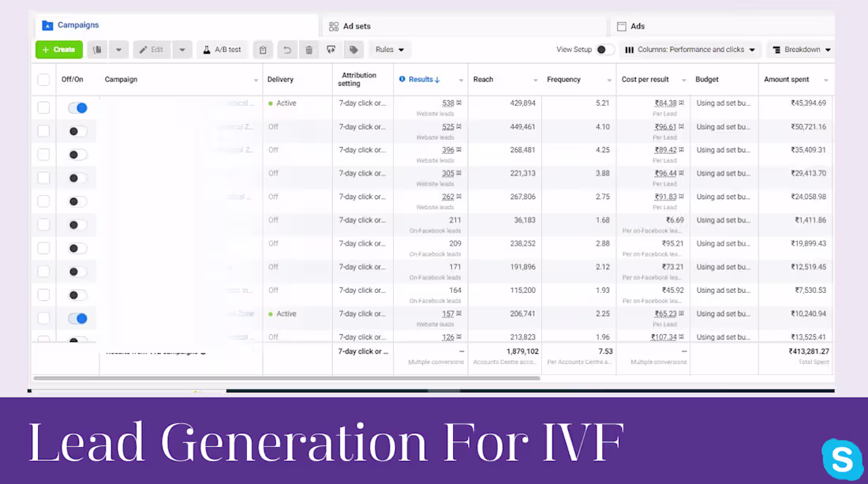Click the Attribution setting column header

(358, 79)
